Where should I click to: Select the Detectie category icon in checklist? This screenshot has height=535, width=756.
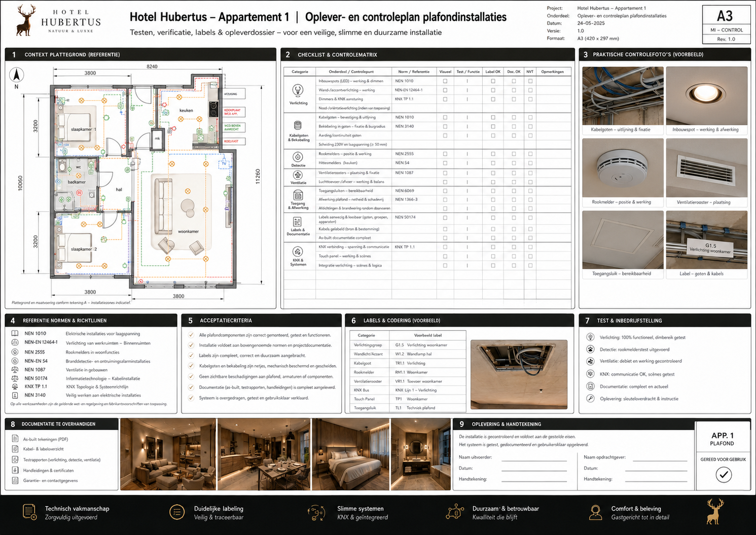coord(298,157)
